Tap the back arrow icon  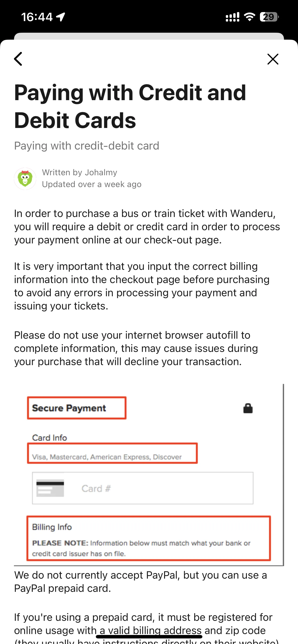18,59
